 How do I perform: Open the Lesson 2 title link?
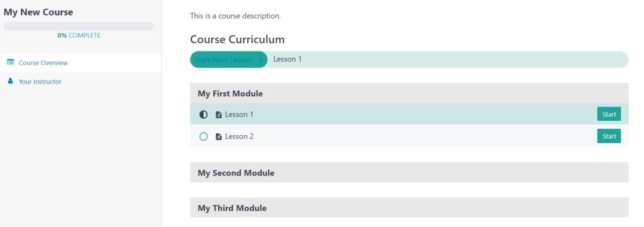point(239,136)
